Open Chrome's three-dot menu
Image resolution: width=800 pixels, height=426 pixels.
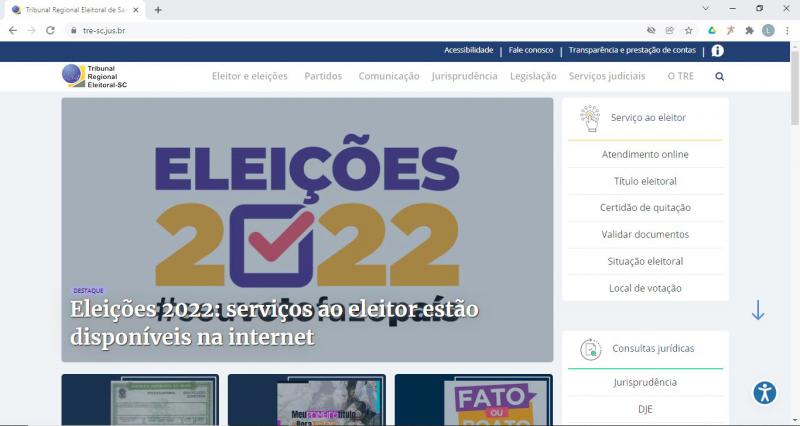click(787, 31)
